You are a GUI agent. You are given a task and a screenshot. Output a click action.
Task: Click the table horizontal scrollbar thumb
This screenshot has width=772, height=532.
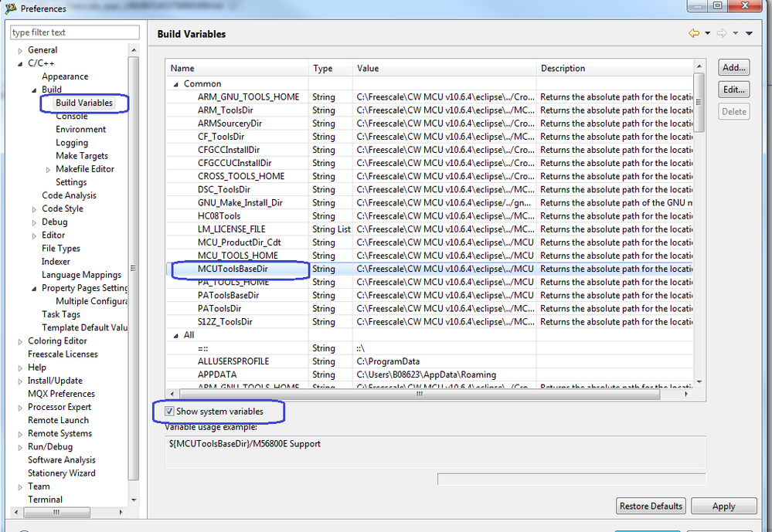click(420, 394)
